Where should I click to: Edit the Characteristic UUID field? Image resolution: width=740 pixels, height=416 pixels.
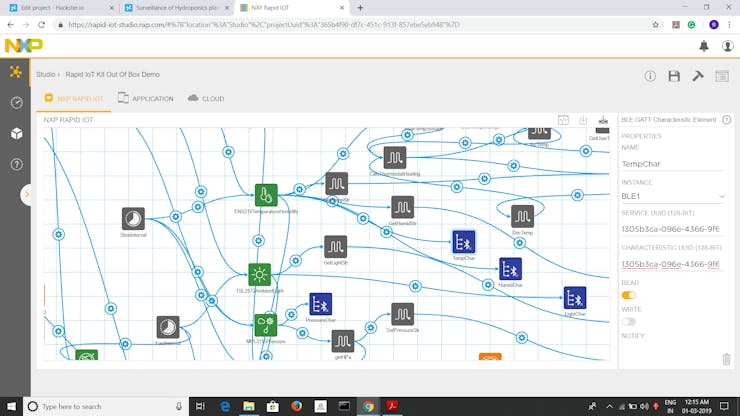(673, 264)
